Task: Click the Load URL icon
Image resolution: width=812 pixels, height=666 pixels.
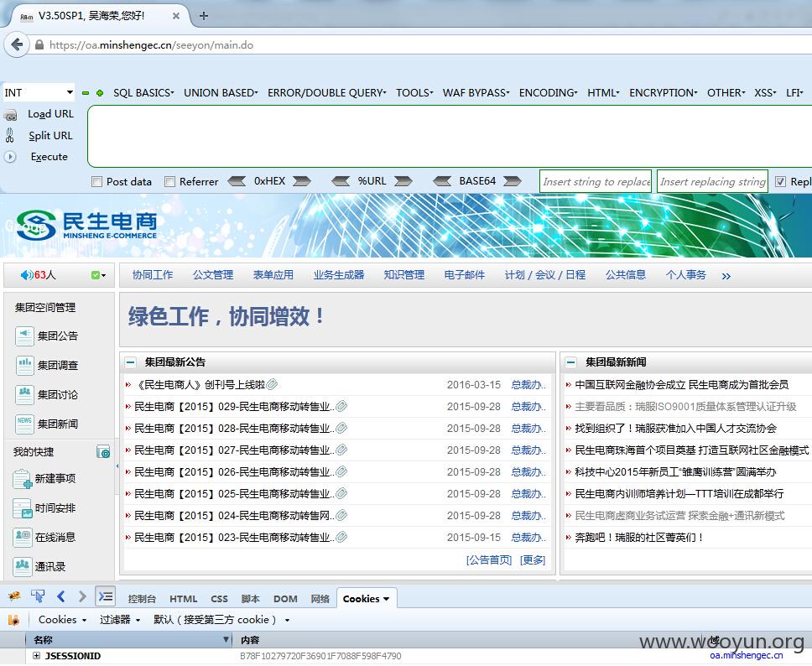Action: pos(10,115)
